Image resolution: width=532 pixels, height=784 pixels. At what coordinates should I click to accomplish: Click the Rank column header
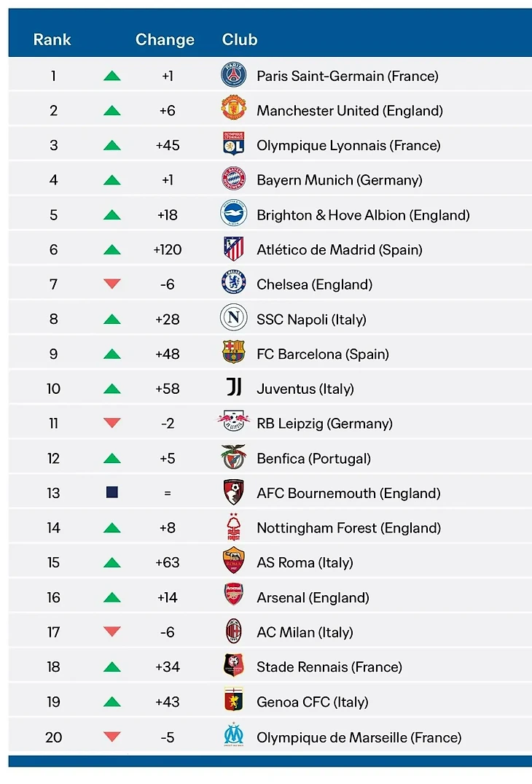(x=52, y=39)
